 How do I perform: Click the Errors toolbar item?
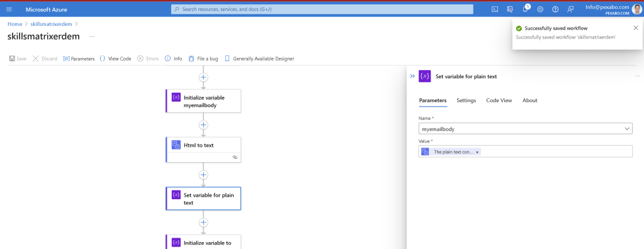coord(148,59)
